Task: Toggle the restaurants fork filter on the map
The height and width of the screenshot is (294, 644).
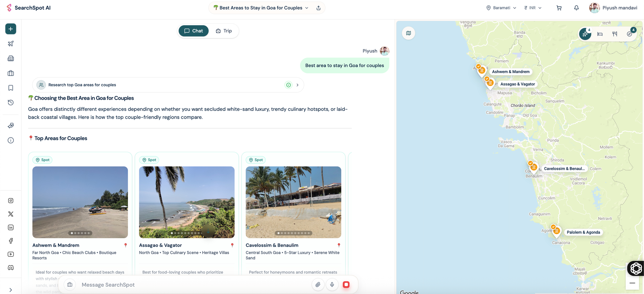Action: click(x=615, y=34)
